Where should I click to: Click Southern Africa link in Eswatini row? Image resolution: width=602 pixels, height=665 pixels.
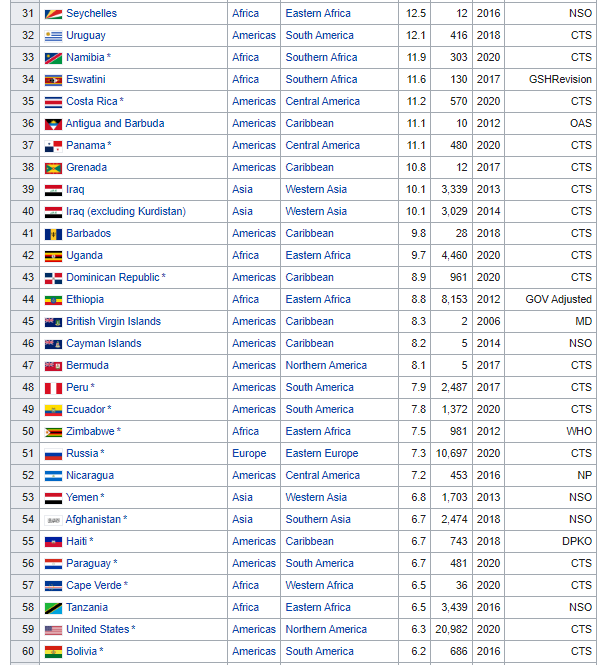tap(321, 79)
